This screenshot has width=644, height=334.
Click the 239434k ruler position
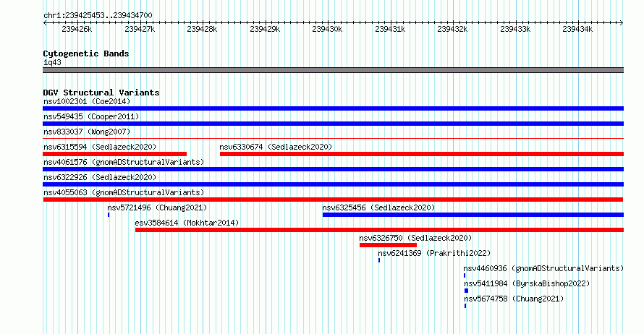pyautogui.click(x=578, y=29)
